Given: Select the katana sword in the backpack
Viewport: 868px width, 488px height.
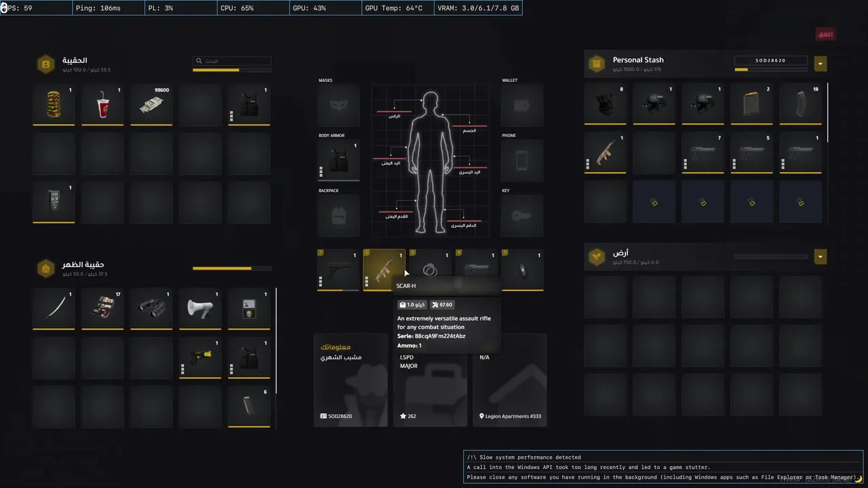Looking at the screenshot, I should [54, 309].
